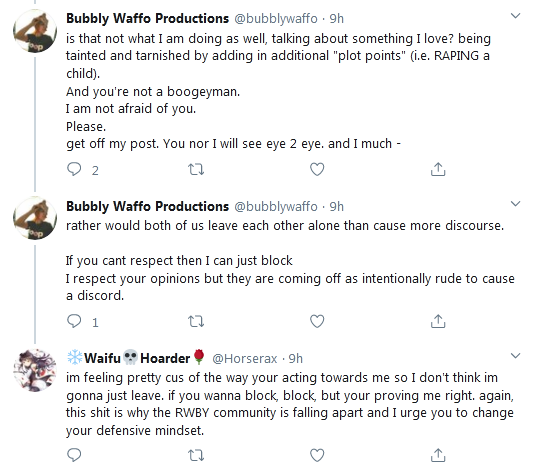Share the tweet about intentionally rude opinions
The width and height of the screenshot is (535, 473).
(438, 321)
